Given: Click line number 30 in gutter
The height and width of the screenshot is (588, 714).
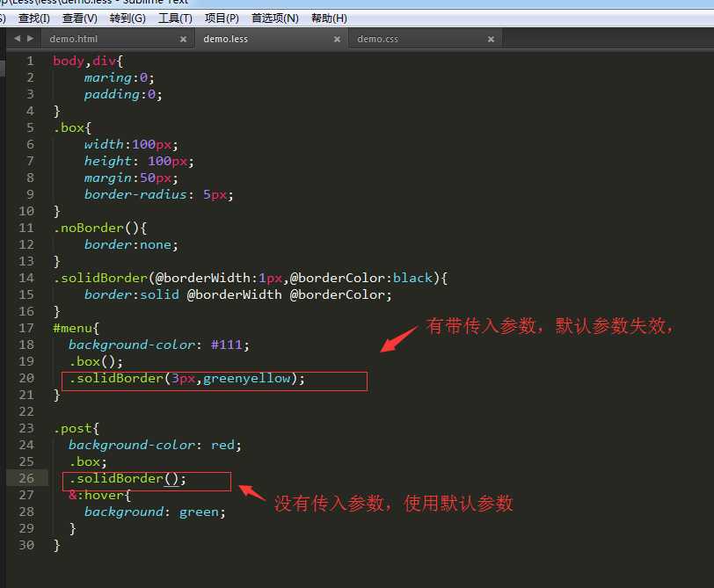Looking at the screenshot, I should (26, 545).
